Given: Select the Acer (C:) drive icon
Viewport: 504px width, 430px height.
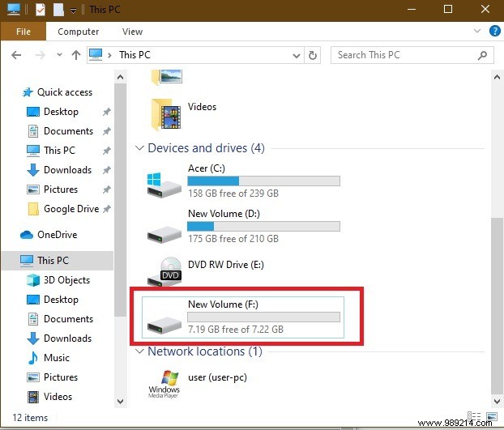Looking at the screenshot, I should [164, 185].
